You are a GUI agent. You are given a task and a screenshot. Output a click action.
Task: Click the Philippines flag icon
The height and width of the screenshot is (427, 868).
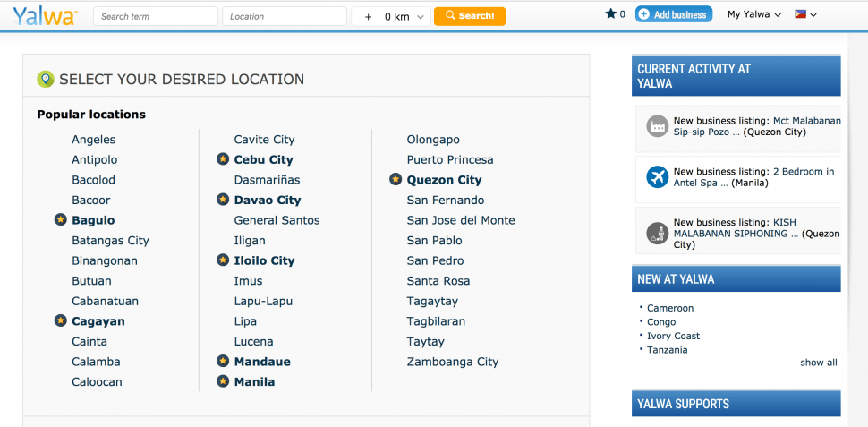coord(800,14)
